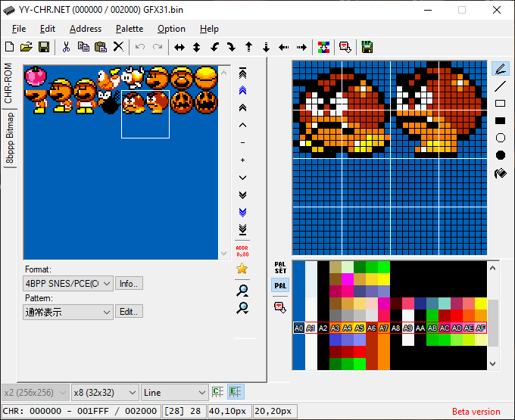This screenshot has height=420, width=515.
Task: Toggle the E grid display button
Action: tap(236, 392)
